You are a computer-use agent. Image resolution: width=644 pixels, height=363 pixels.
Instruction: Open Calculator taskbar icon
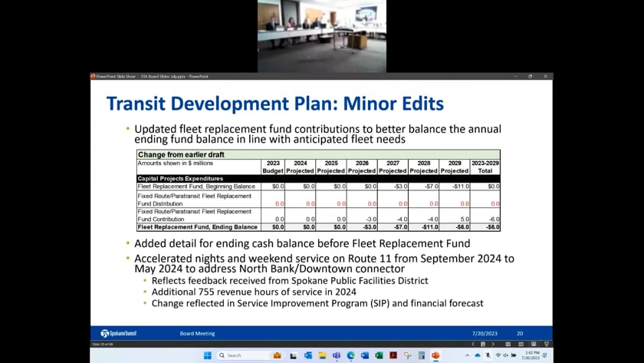pyautogui.click(x=422, y=355)
